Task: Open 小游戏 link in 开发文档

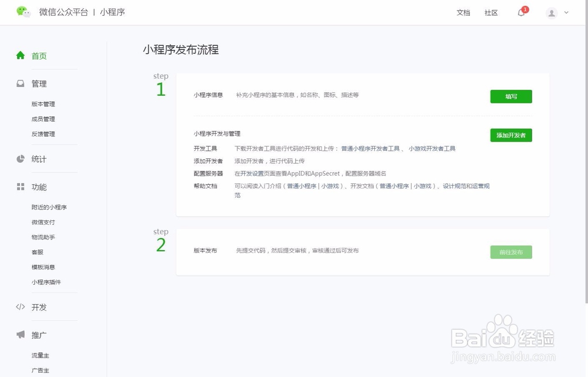Action: pyautogui.click(x=422, y=186)
